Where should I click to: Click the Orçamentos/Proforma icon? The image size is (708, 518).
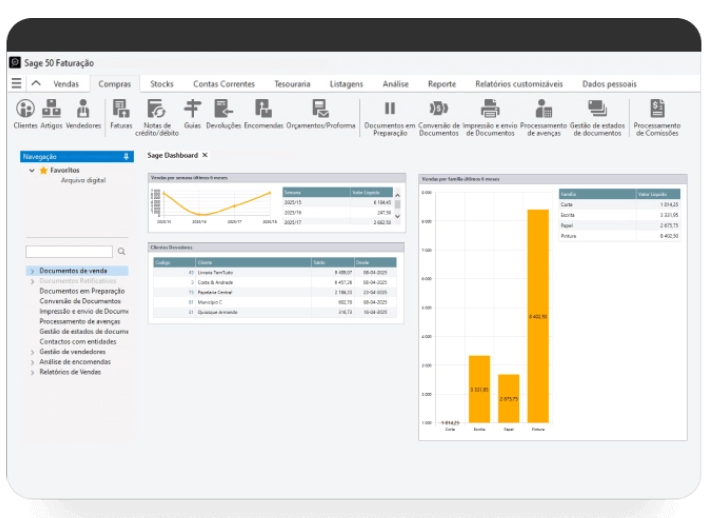320,109
